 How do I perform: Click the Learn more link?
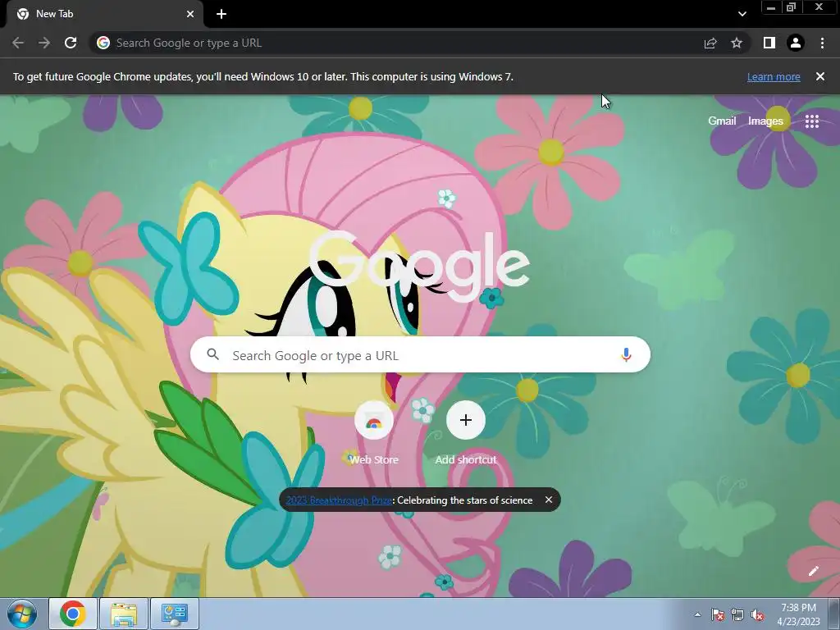774,76
